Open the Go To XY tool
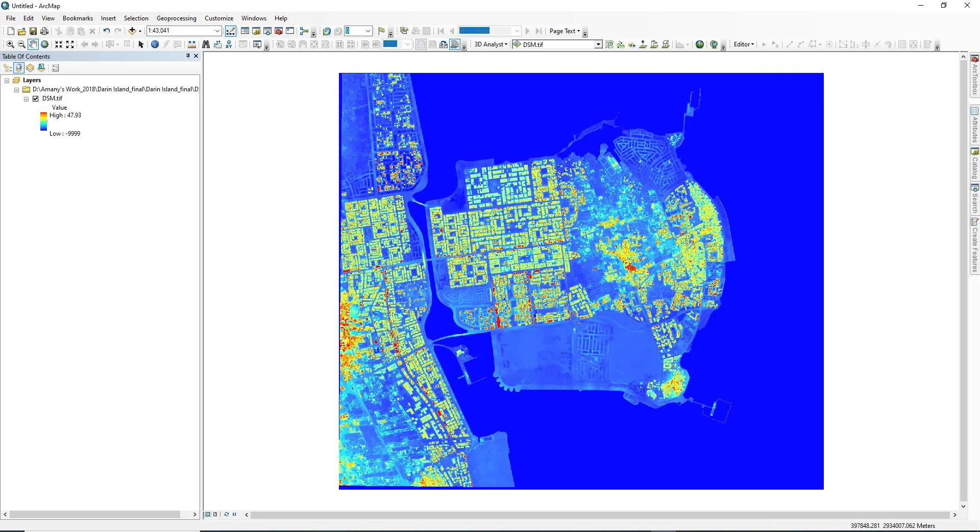This screenshot has width=980, height=532. pos(229,44)
